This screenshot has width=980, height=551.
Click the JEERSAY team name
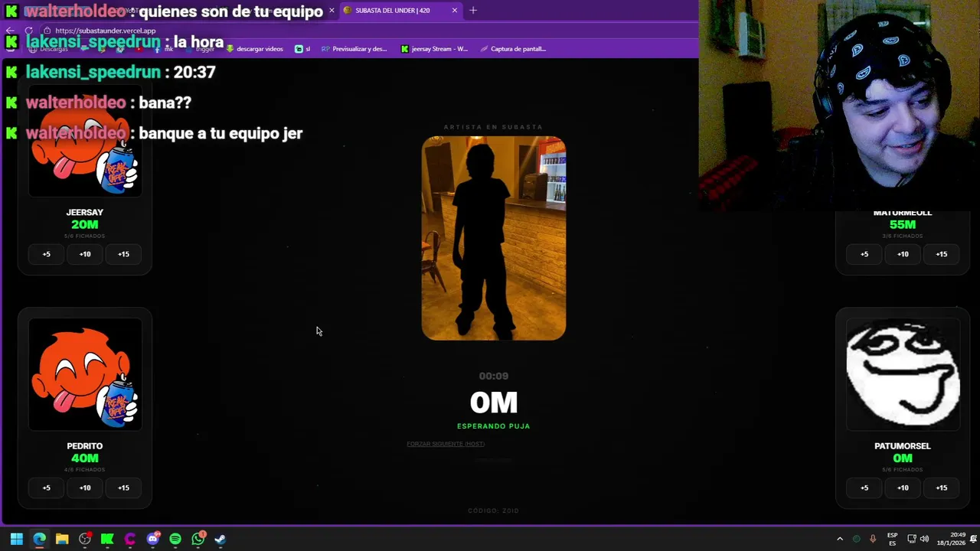pyautogui.click(x=85, y=213)
